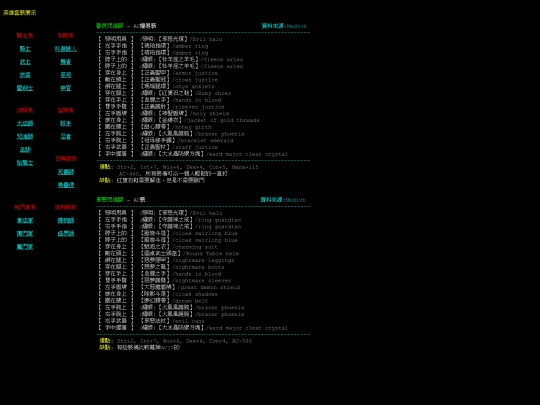
Task: Click the 'dream belt' equipment line
Action: (153, 301)
